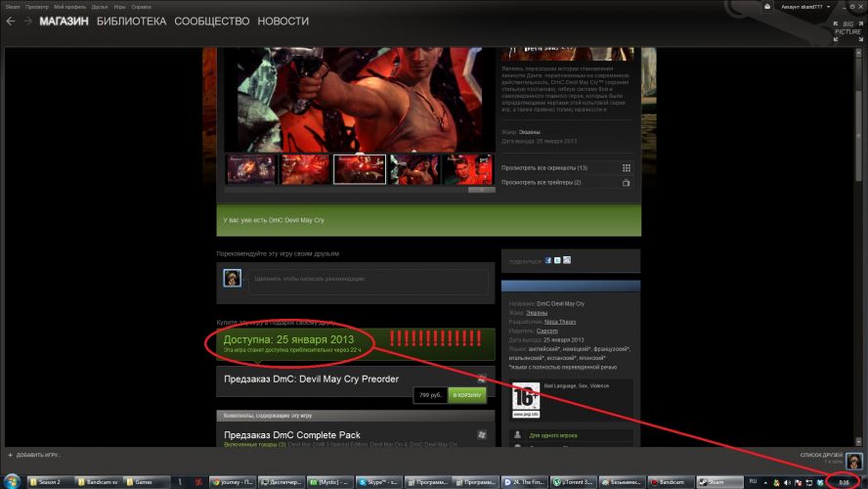
Task: Select the fifth screenshot thumbnail
Action: point(468,169)
